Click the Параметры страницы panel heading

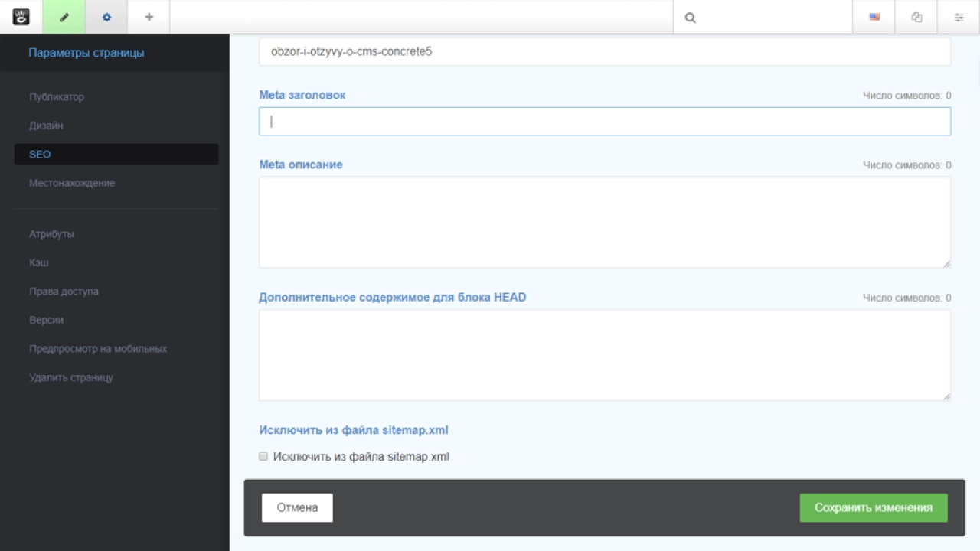click(87, 53)
